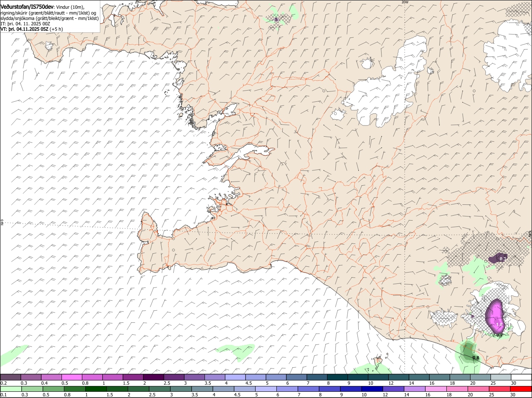Pick the bright pink swatch between 0.5 and 0.8 in upper legend
Viewport: 532px width, 398px height.
click(72, 377)
